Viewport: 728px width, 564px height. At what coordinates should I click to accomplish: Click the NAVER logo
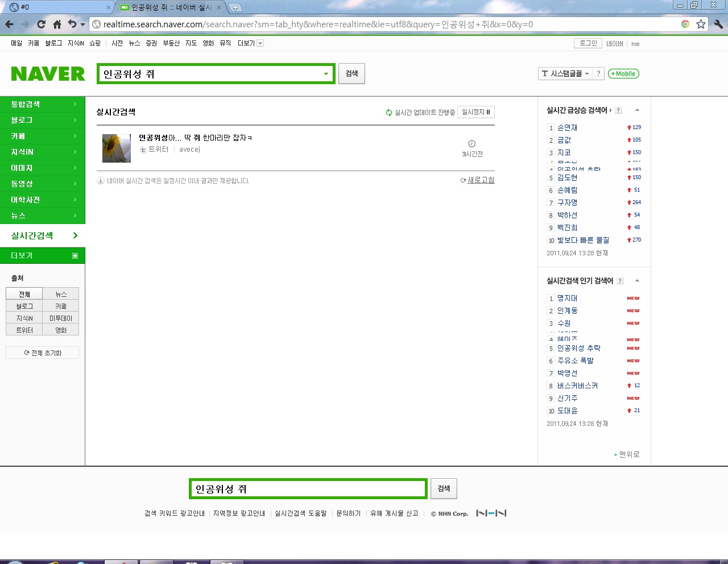point(48,74)
